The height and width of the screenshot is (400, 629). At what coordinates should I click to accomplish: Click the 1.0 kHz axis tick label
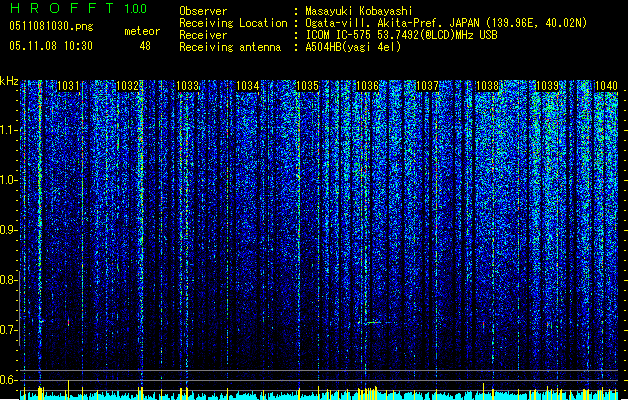[x=9, y=180]
